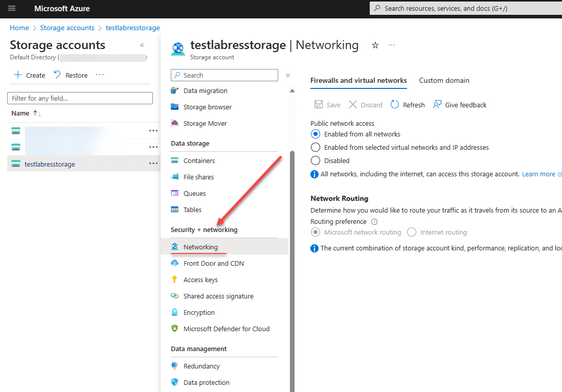Click the Defender for Cloud shield icon

tap(174, 328)
